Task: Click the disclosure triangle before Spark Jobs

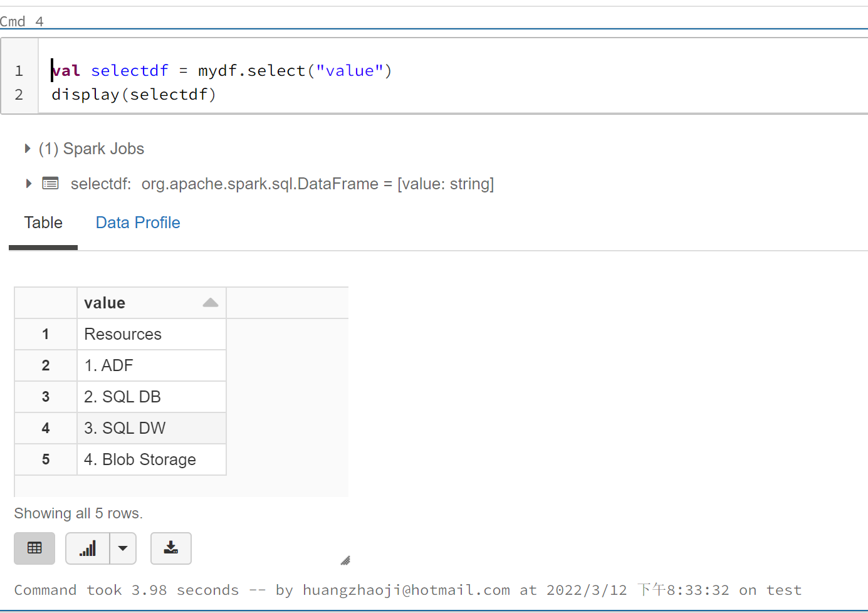Action: click(28, 149)
